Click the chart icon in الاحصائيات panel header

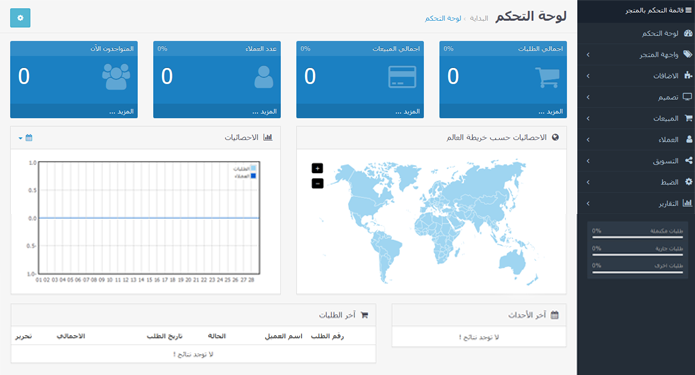pos(268,137)
